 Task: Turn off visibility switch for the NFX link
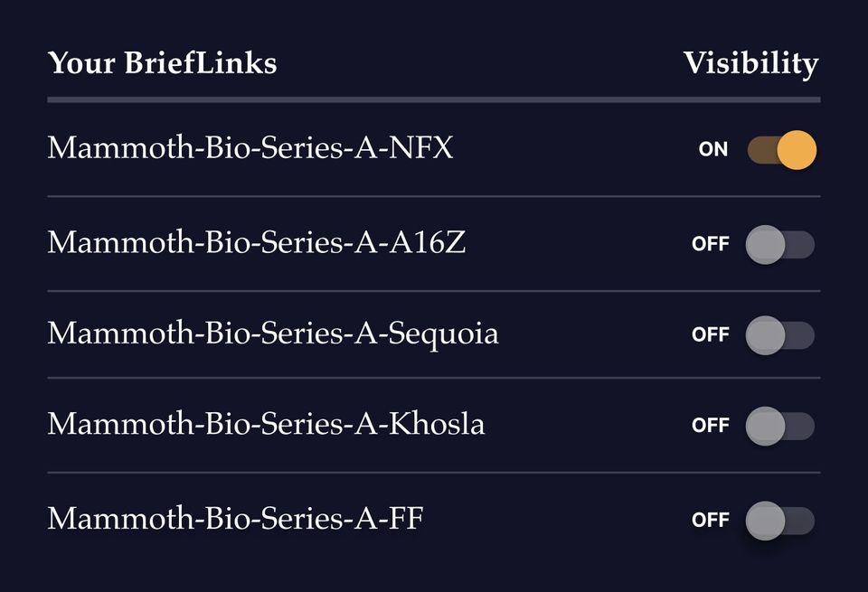click(x=781, y=150)
